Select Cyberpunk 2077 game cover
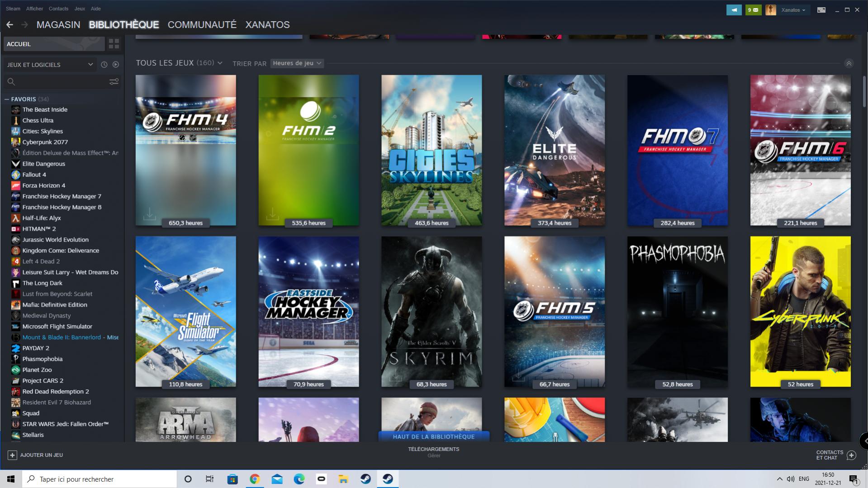The width and height of the screenshot is (868, 488). pos(801,312)
